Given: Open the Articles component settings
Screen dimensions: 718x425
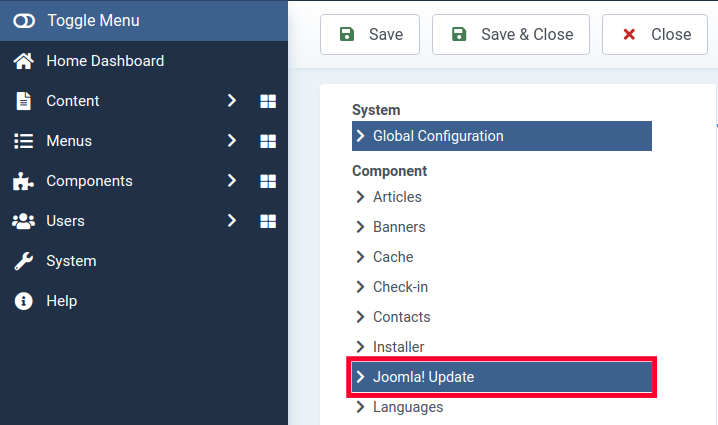Looking at the screenshot, I should [x=397, y=197].
